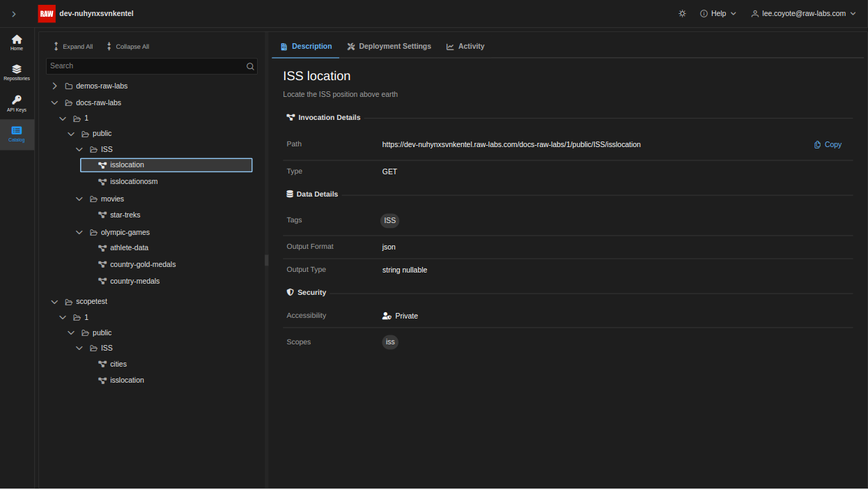This screenshot has height=490, width=868.
Task: Click the catalog Search field
Action: tap(152, 66)
